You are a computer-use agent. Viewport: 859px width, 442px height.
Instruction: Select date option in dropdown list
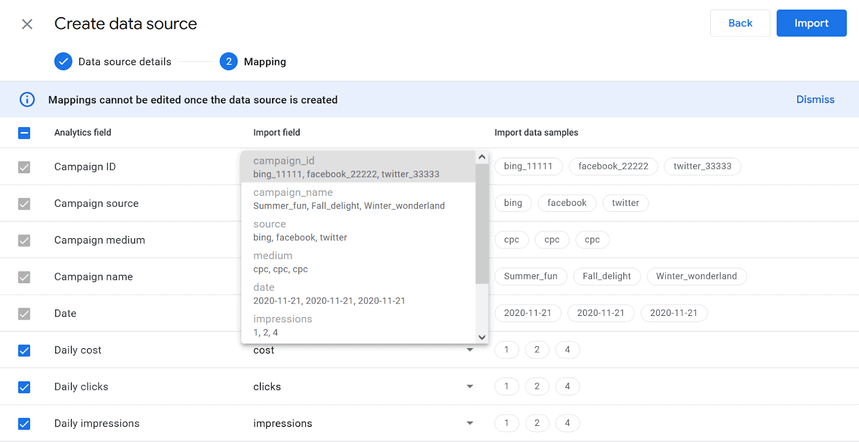(x=358, y=294)
